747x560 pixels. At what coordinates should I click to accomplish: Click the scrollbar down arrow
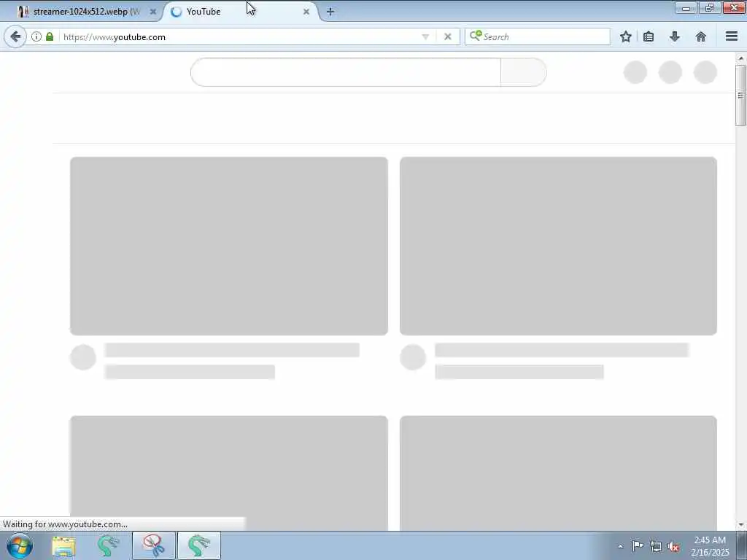[741, 525]
